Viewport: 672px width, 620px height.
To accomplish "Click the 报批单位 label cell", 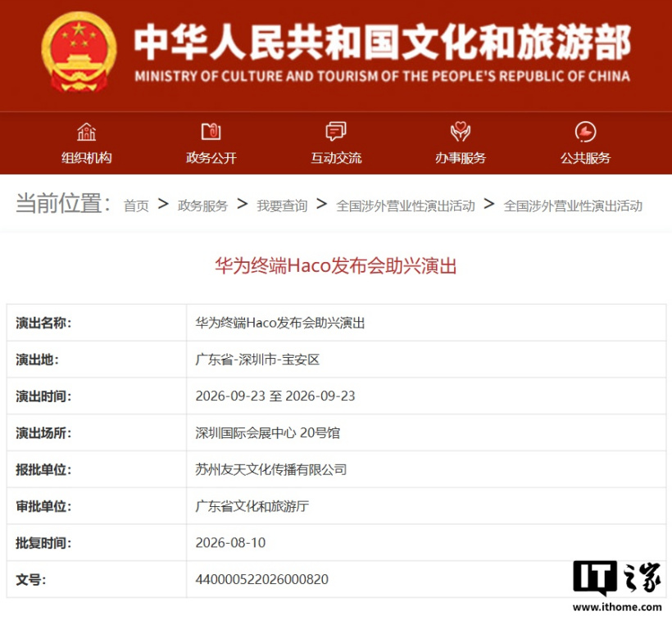I will coord(97,470).
